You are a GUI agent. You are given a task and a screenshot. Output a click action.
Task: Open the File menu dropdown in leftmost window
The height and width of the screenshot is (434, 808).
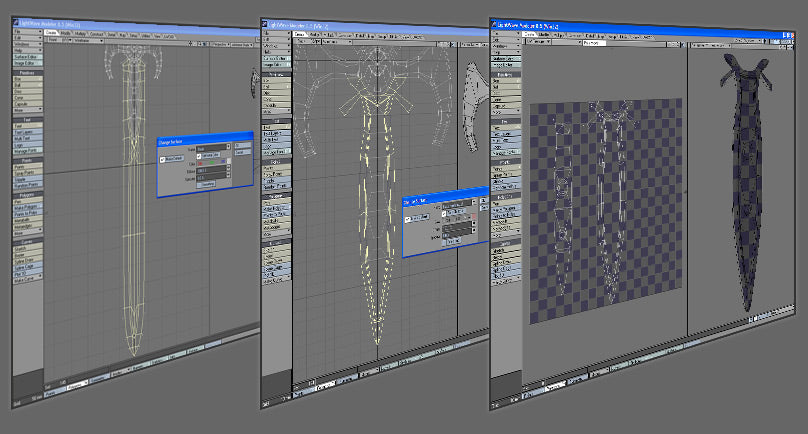pos(27,32)
